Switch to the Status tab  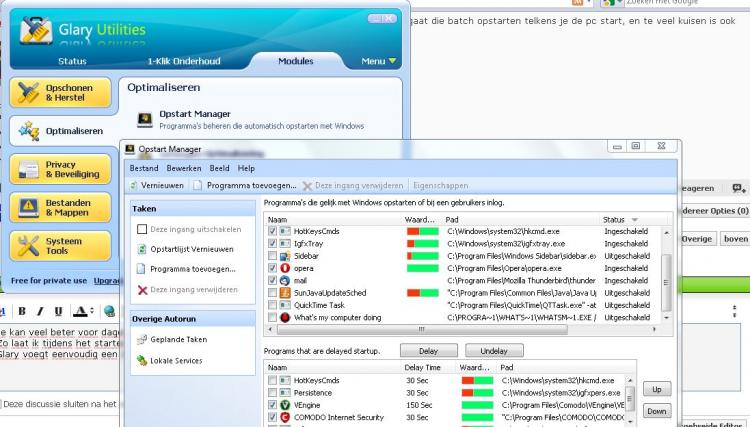pos(72,61)
